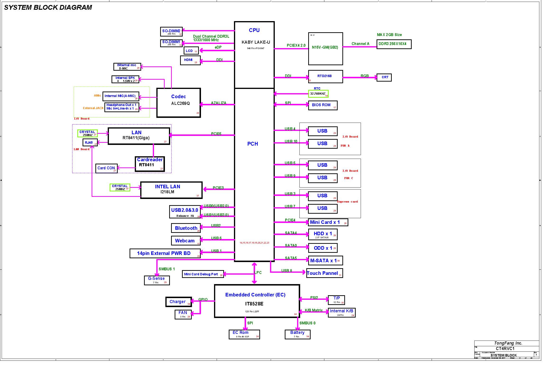Select the "PCH" label
The width and height of the screenshot is (555, 392).
click(253, 144)
